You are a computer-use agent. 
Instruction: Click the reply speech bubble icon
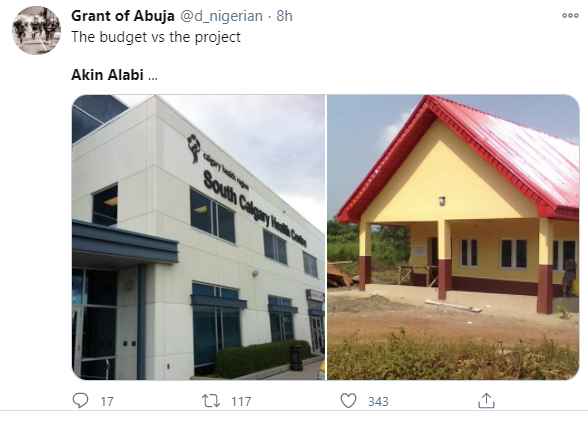pyautogui.click(x=80, y=400)
